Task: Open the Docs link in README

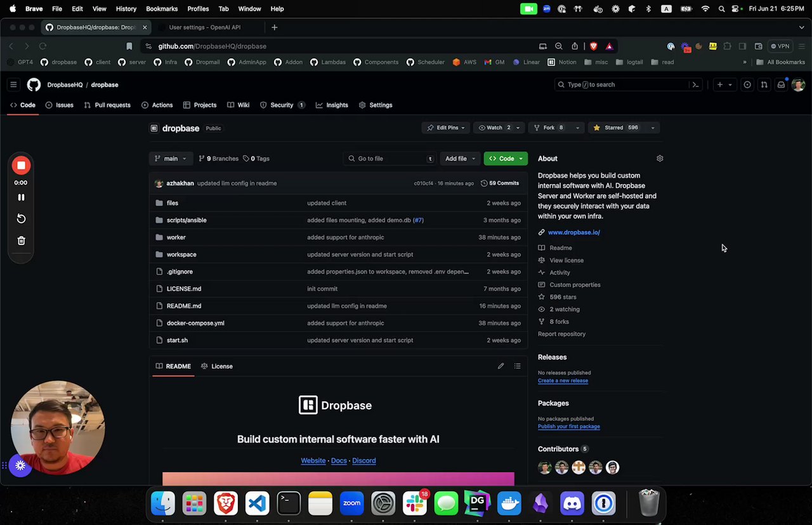Action: click(339, 461)
